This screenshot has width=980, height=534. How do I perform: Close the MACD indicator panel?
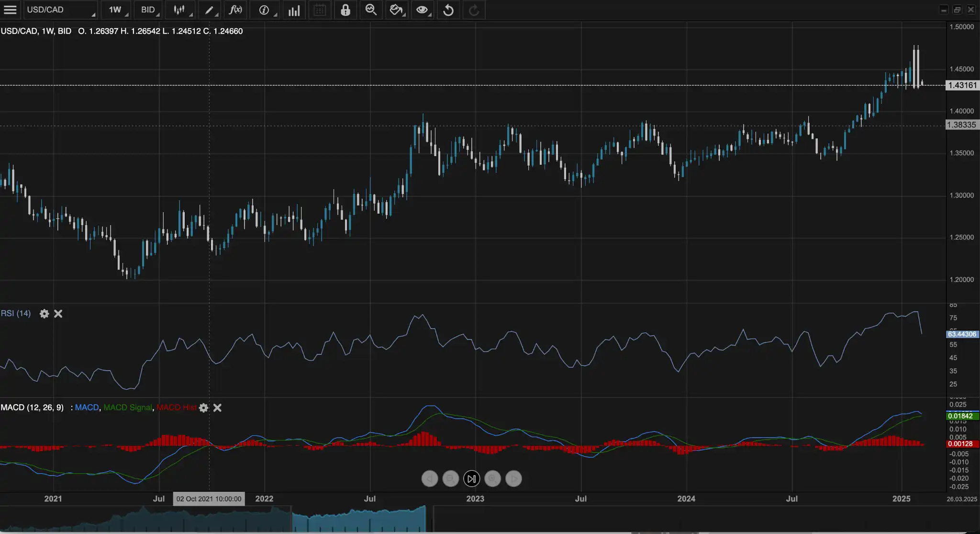(x=217, y=408)
